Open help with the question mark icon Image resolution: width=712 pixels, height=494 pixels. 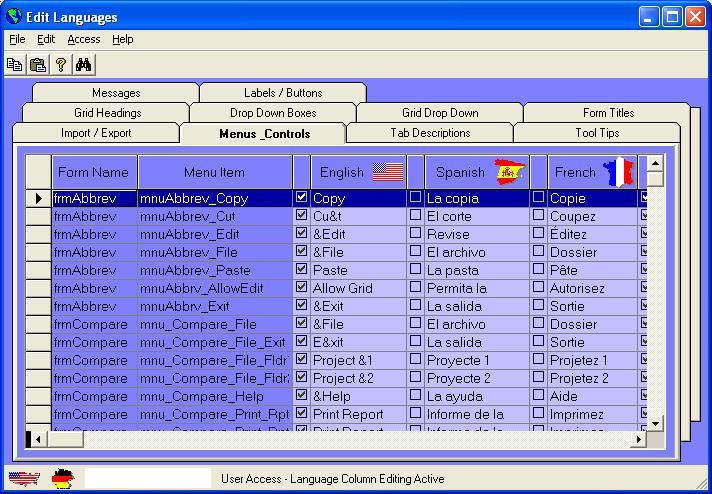(61, 65)
